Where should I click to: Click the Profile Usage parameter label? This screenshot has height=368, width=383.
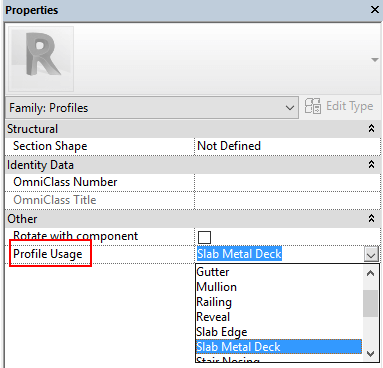pos(48,254)
